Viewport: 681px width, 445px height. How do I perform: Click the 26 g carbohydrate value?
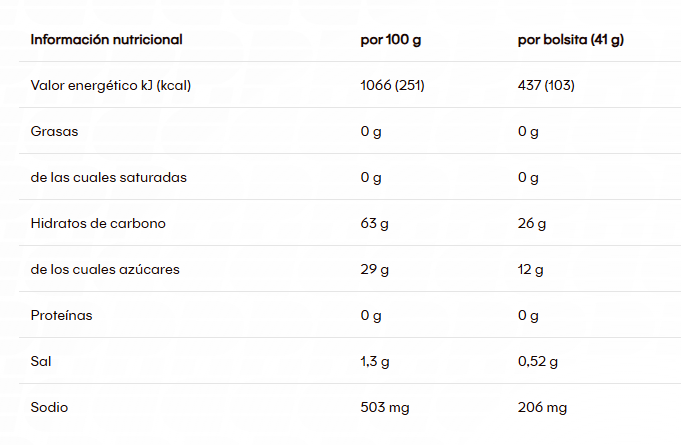click(x=532, y=223)
